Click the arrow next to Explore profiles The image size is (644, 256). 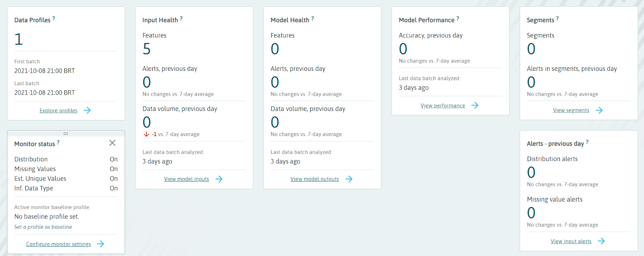pyautogui.click(x=87, y=110)
